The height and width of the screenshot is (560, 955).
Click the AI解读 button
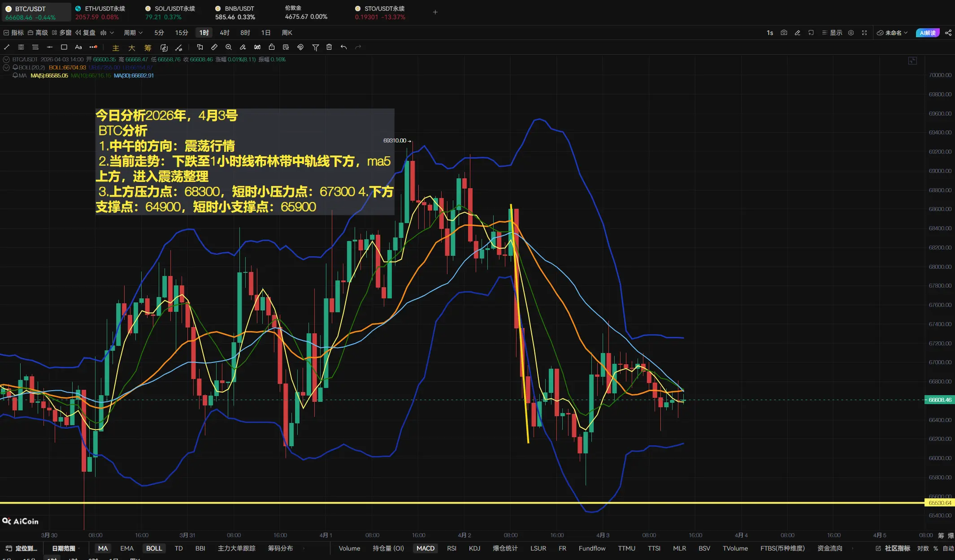927,33
